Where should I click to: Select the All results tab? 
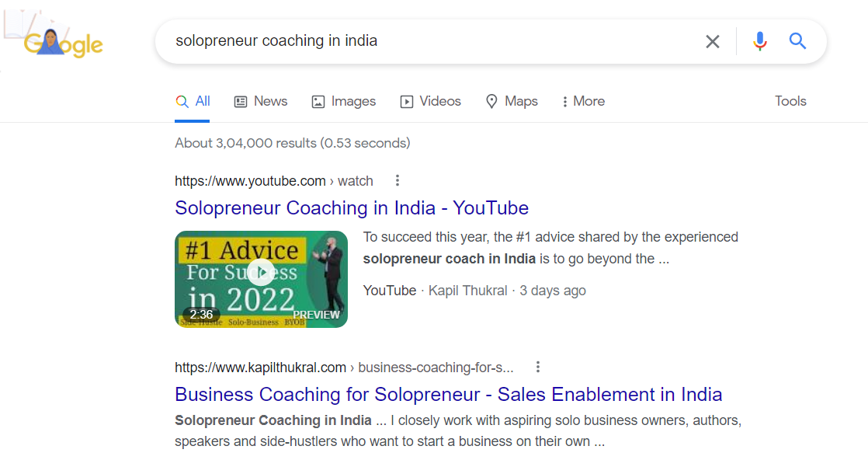tap(193, 101)
